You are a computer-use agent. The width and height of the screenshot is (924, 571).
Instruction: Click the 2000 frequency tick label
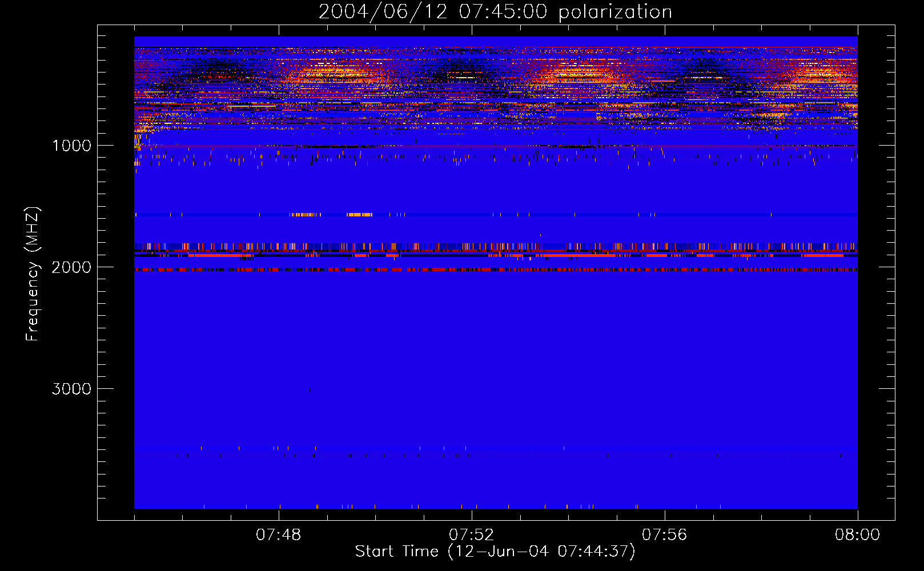point(71,267)
